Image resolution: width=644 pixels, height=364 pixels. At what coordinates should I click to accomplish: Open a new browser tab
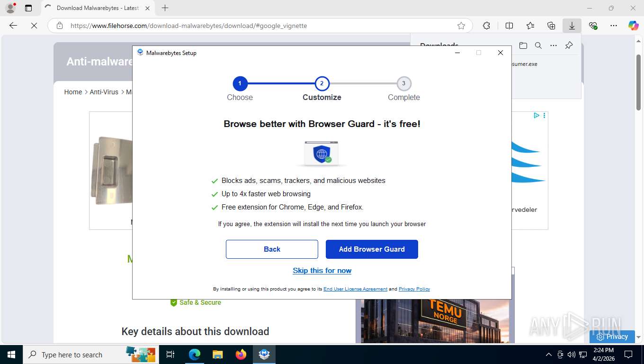tap(165, 8)
